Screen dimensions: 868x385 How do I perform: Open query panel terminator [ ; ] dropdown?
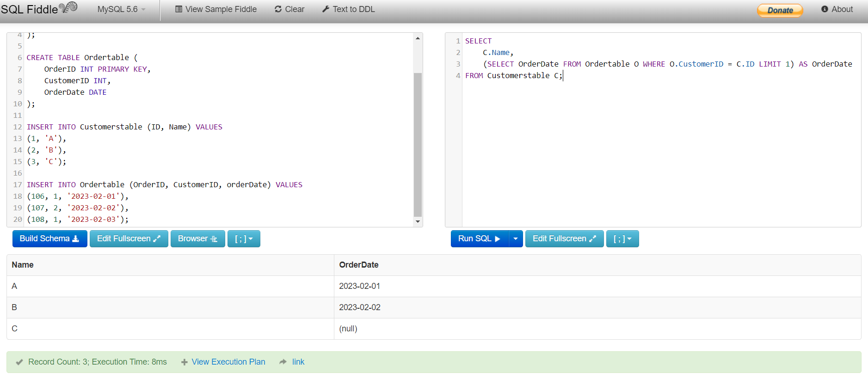622,238
